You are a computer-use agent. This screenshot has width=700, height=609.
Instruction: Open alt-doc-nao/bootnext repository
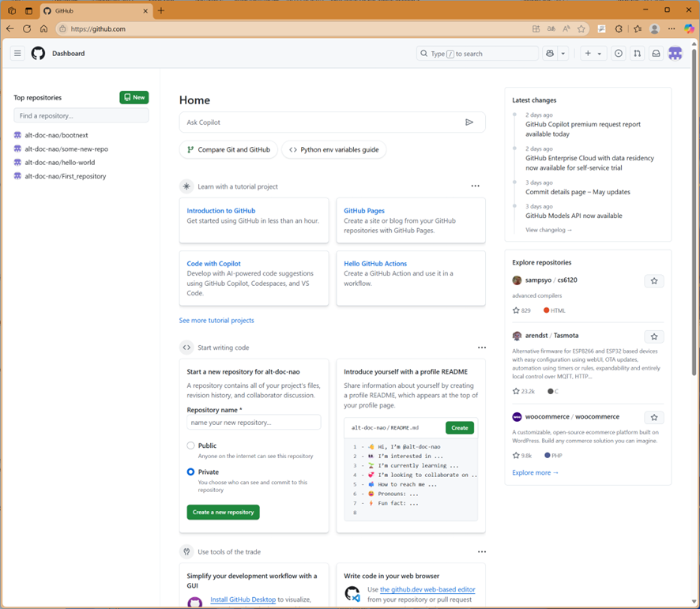point(56,135)
